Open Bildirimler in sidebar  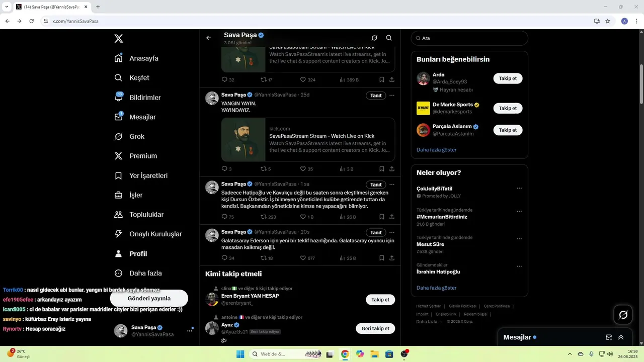137,98
